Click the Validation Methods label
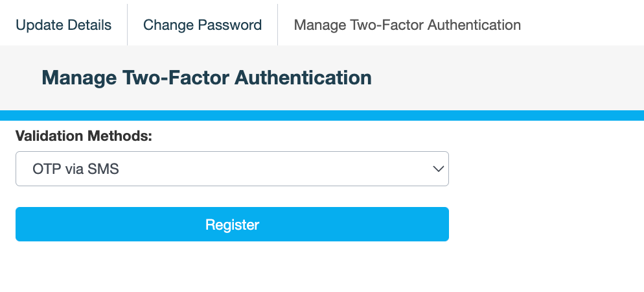 click(x=84, y=136)
